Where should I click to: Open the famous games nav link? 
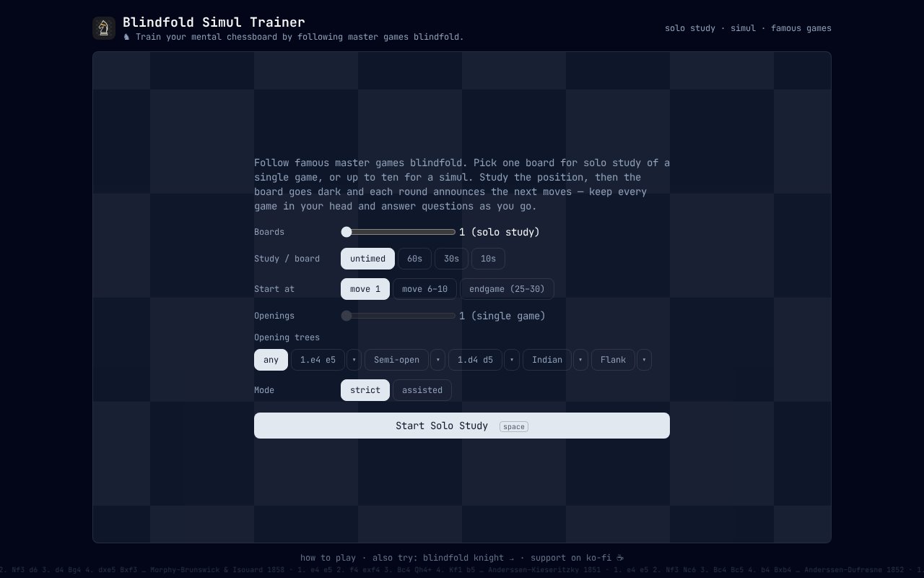pos(801,28)
